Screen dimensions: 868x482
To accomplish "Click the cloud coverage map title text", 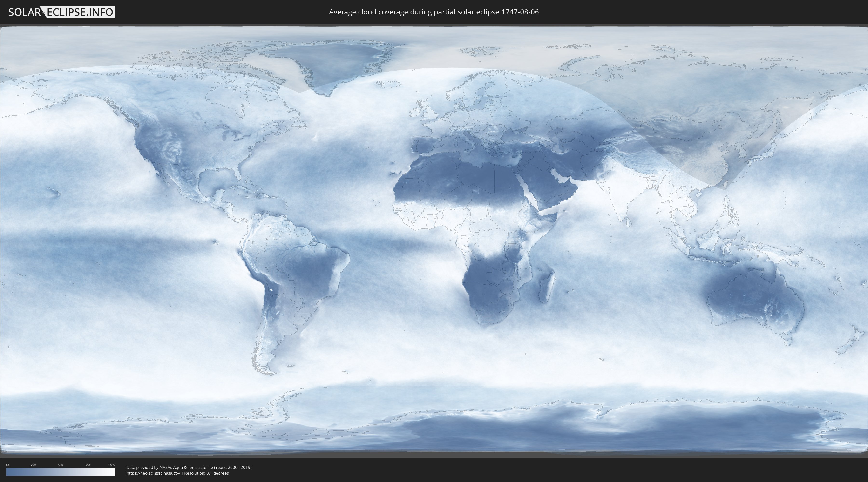I will click(x=434, y=12).
